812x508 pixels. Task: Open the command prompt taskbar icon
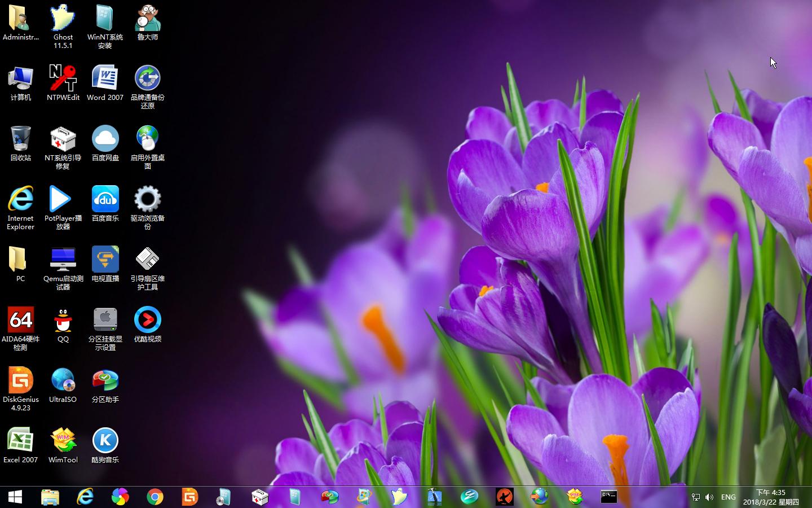click(x=609, y=497)
